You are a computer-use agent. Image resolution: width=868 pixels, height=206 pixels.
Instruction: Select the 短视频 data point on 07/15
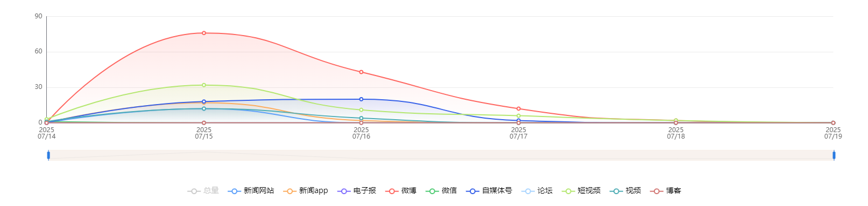[x=204, y=85]
